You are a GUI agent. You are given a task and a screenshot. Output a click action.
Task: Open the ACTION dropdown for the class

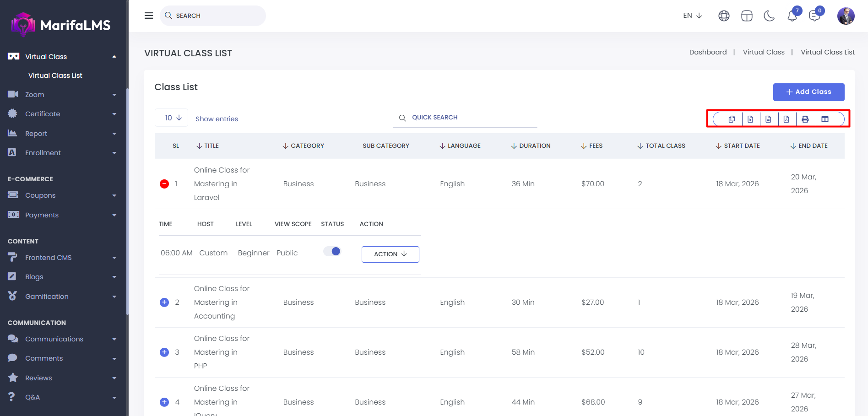(390, 254)
